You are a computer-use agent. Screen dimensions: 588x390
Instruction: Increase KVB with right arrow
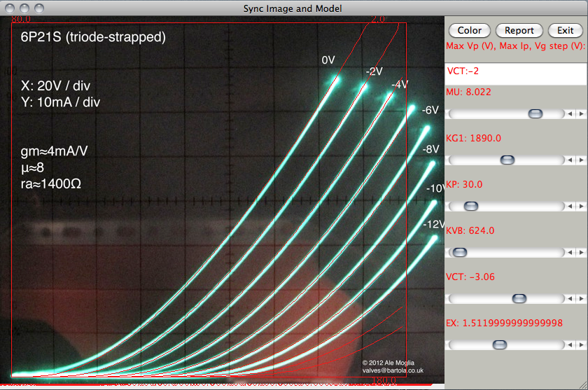click(x=581, y=252)
